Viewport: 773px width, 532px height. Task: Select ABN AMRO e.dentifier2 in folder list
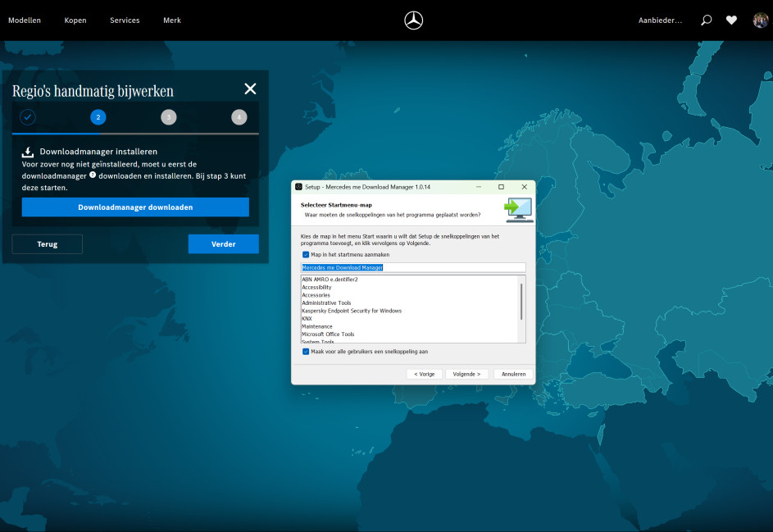330,279
